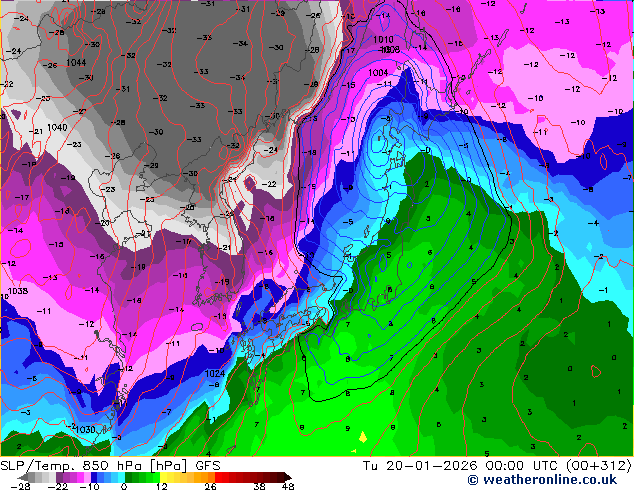Click the 1040 pressure label
The height and width of the screenshot is (490, 634).
pyautogui.click(x=57, y=127)
